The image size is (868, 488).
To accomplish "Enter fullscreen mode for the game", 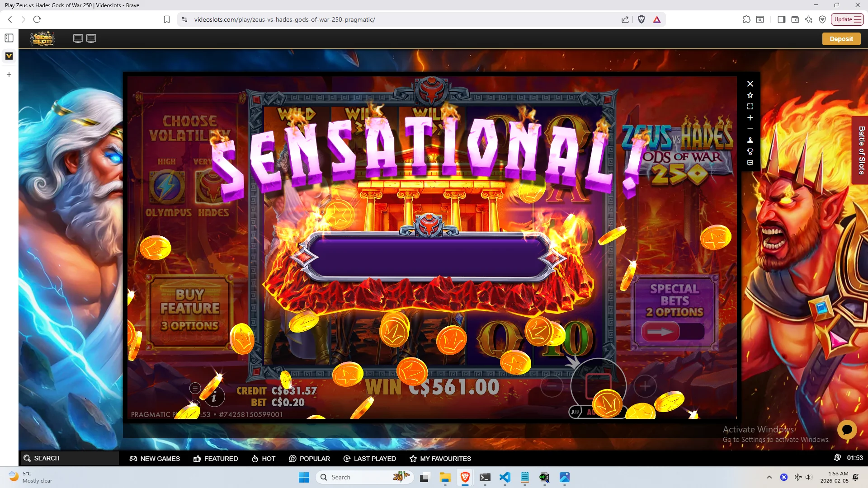I will pos(750,106).
